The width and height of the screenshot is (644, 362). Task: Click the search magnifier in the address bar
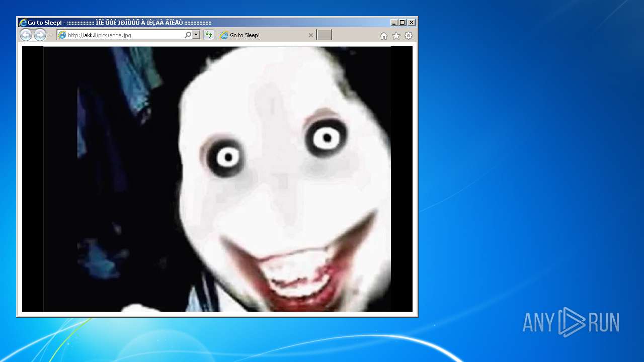pos(188,35)
